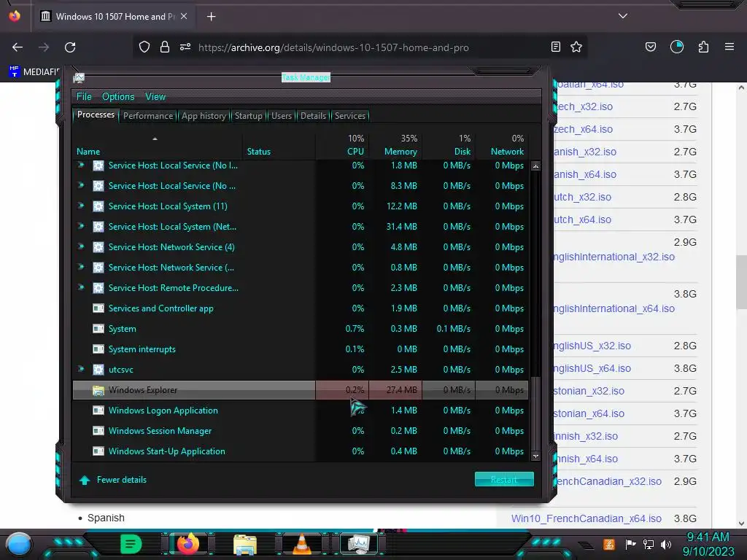Toggle reader view in Firefox
Screen dimensions: 747x560
coord(555,47)
